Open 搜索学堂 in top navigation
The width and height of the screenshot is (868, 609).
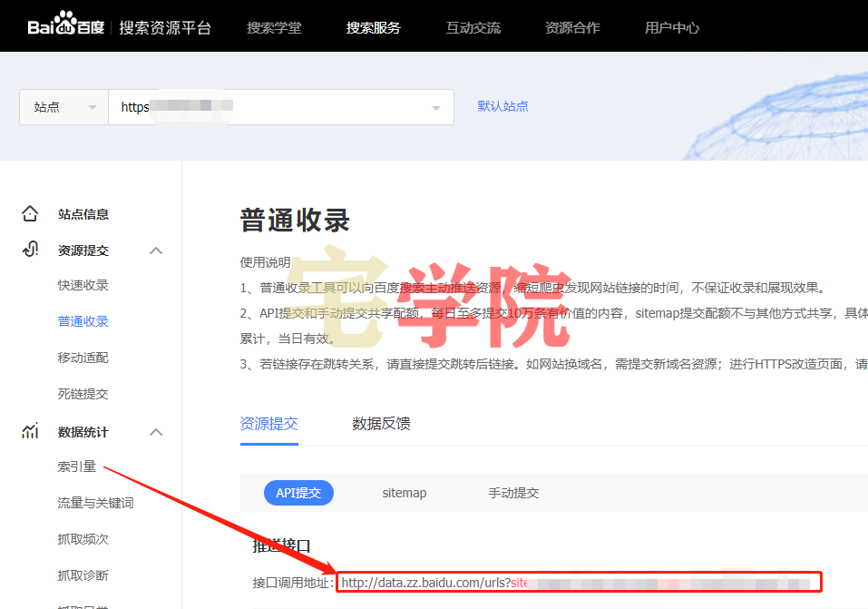coord(274,27)
